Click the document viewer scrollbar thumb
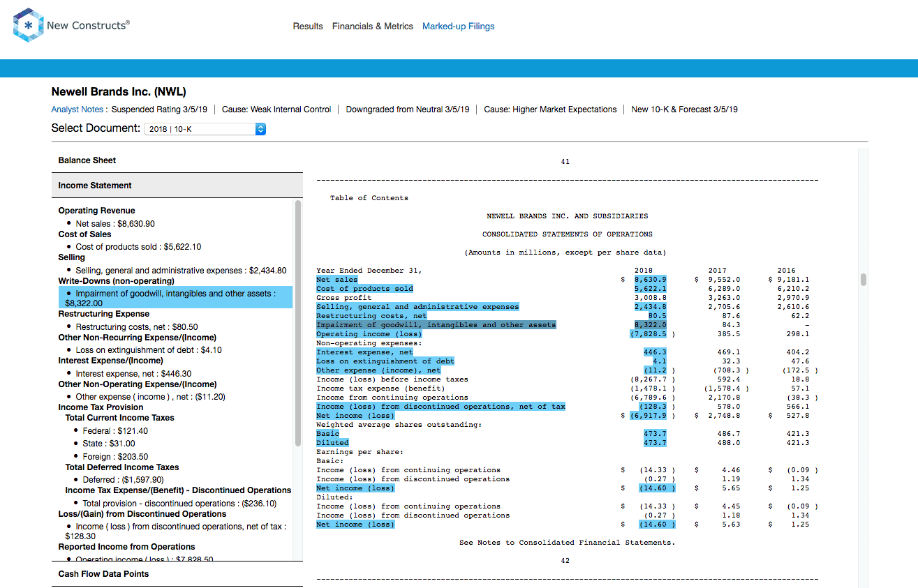 864,280
